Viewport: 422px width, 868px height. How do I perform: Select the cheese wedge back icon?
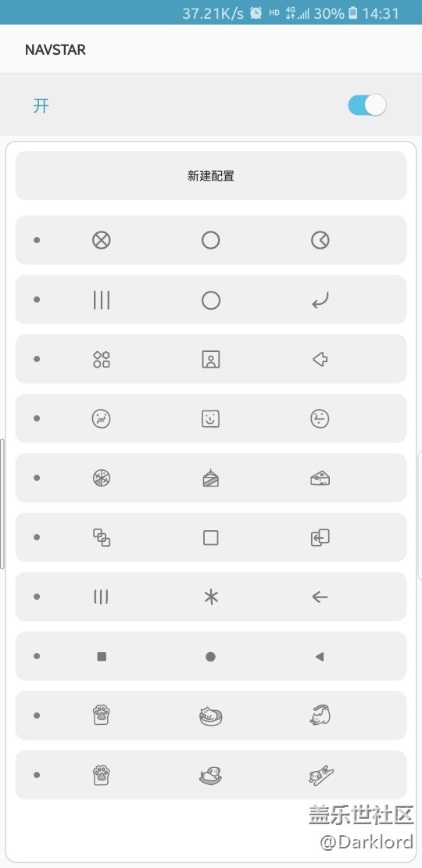tap(320, 478)
